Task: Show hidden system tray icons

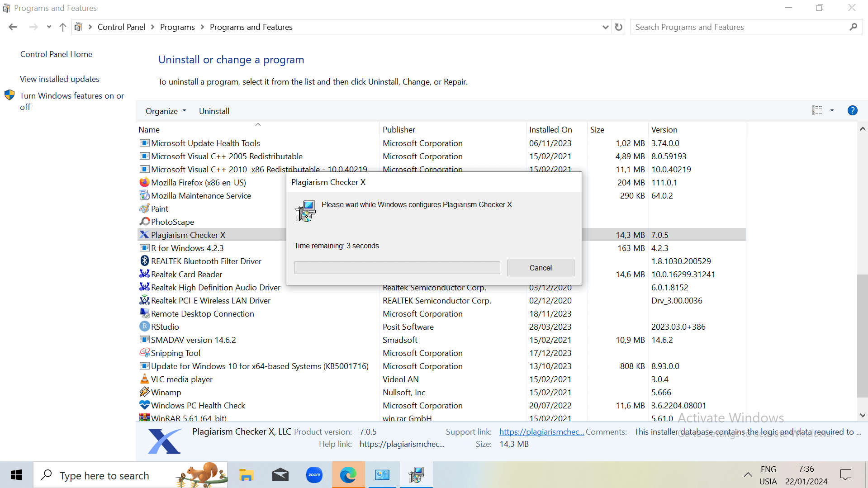Action: pos(748,475)
